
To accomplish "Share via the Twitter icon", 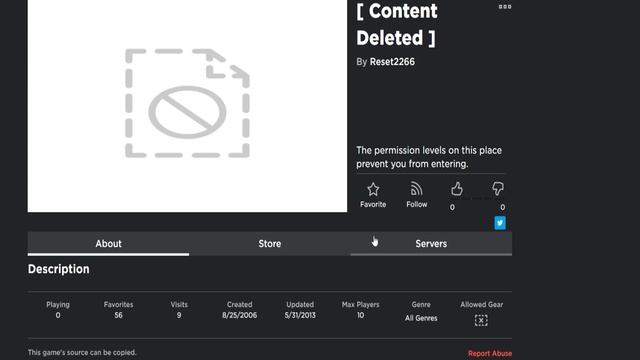I will pos(500,223).
